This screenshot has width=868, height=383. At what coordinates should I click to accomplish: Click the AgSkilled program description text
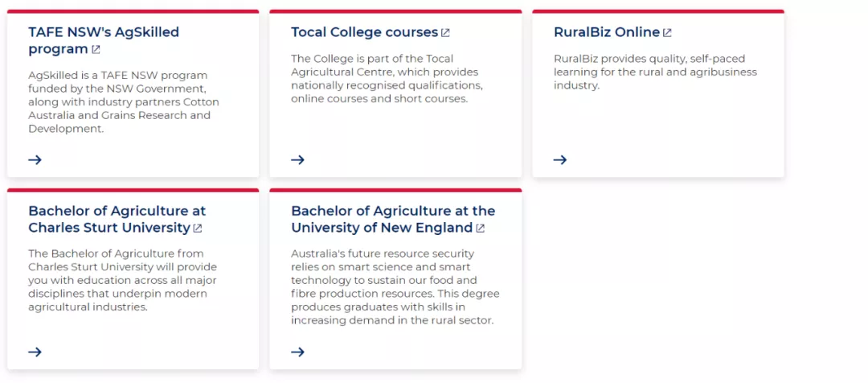click(123, 102)
